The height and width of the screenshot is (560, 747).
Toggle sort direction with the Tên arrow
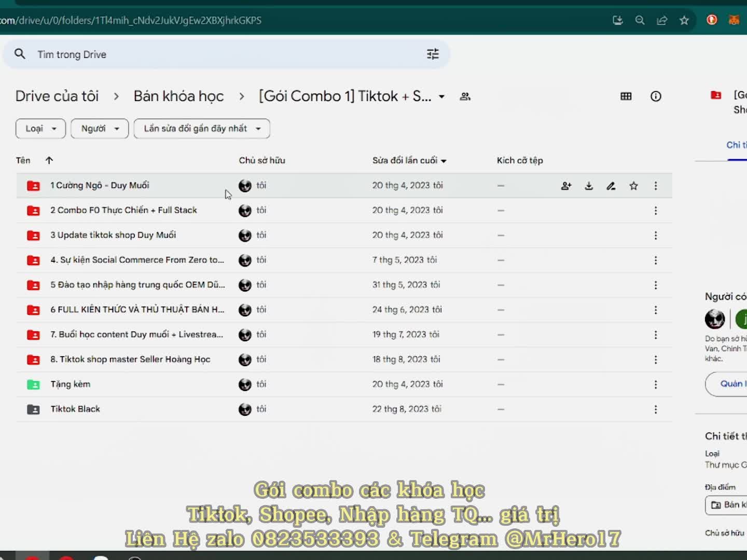pos(49,160)
